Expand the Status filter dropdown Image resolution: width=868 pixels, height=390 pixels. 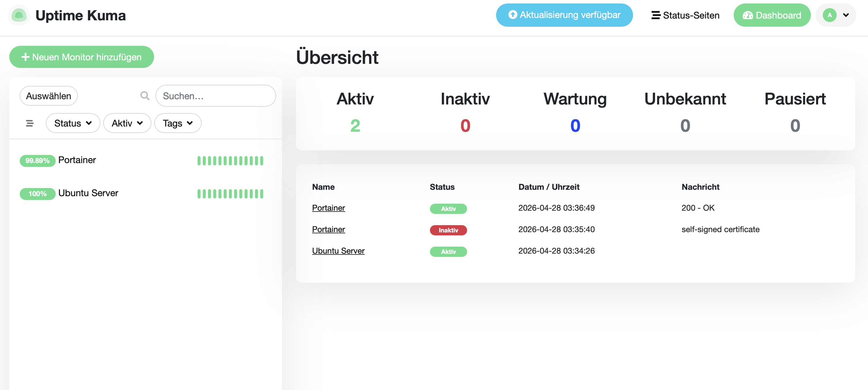73,123
